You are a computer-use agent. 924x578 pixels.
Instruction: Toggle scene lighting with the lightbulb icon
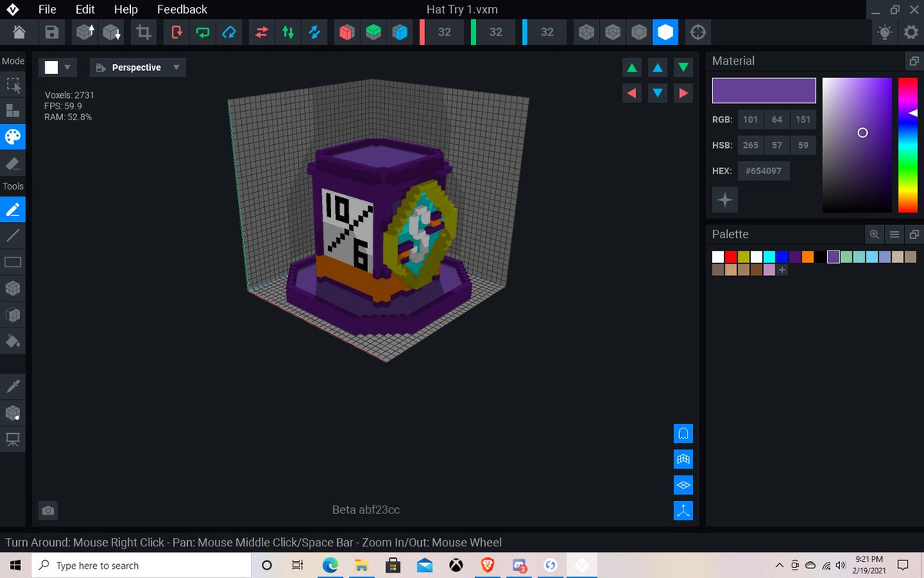point(884,32)
